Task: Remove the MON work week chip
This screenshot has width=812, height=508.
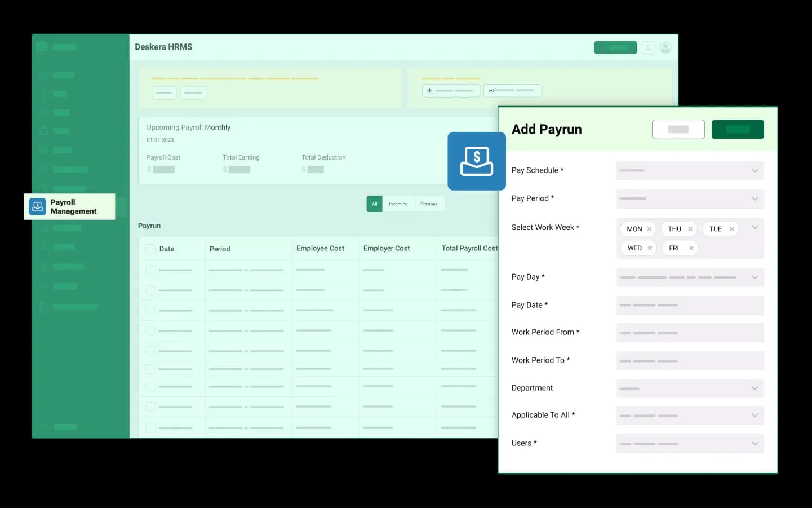Action: (649, 229)
